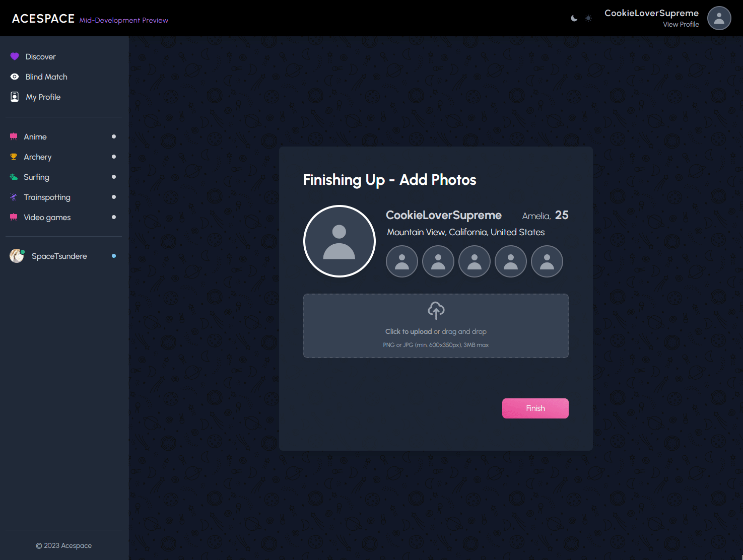Switch to light mode via sun icon
This screenshot has width=743, height=560.
click(x=588, y=18)
